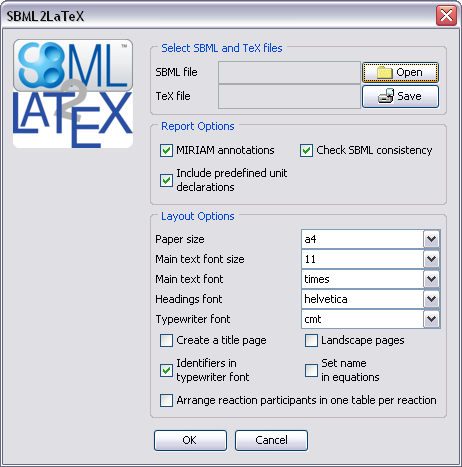Screen dimensions: 462x467
Task: Expand the Headings font dropdown
Action: (x=431, y=299)
